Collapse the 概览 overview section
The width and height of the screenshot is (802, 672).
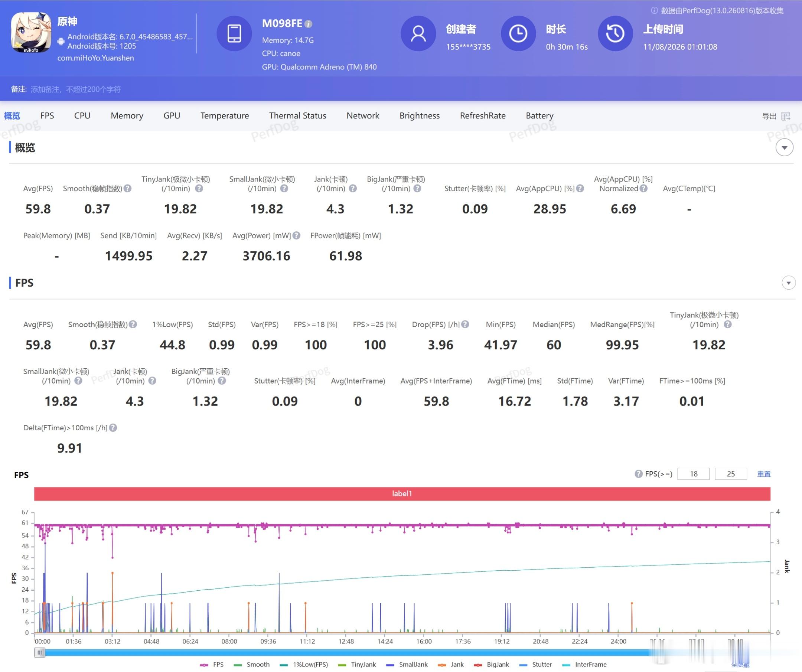tap(785, 148)
